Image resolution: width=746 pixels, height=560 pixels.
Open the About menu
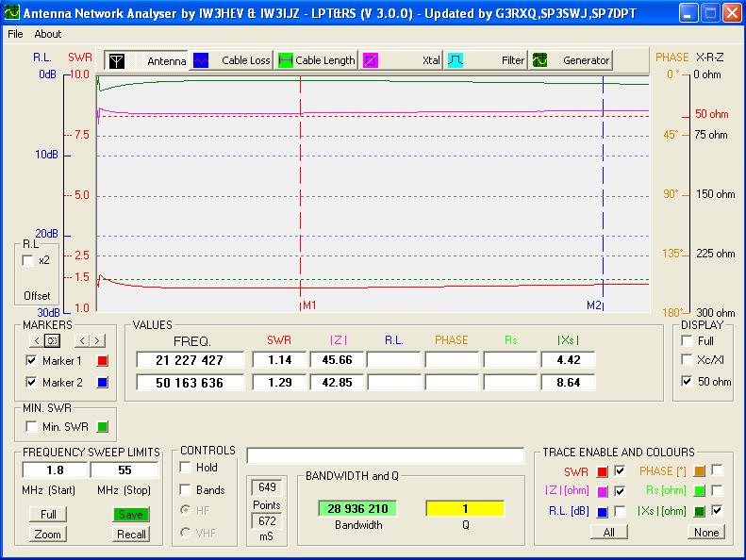coord(47,34)
